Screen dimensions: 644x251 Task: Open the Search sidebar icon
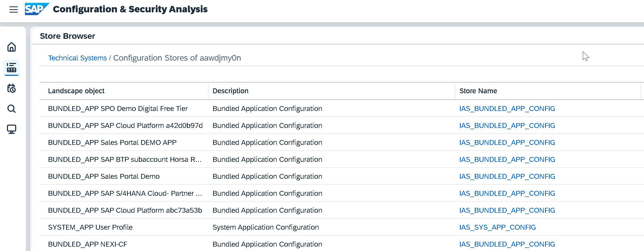(x=12, y=109)
